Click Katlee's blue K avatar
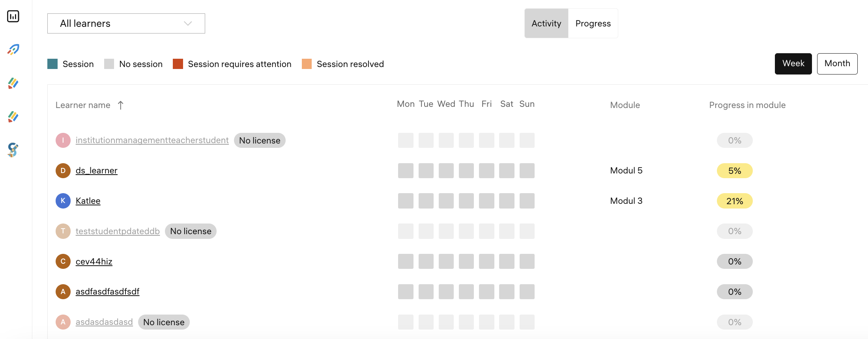Image resolution: width=868 pixels, height=339 pixels. (x=63, y=201)
